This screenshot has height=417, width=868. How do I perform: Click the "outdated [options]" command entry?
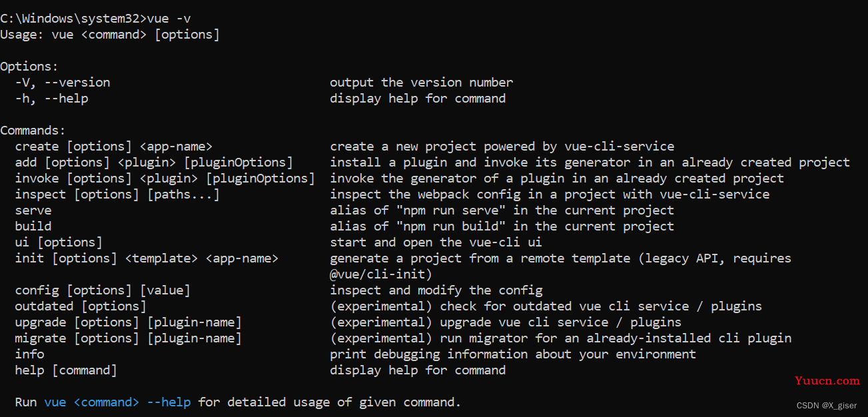pos(81,306)
